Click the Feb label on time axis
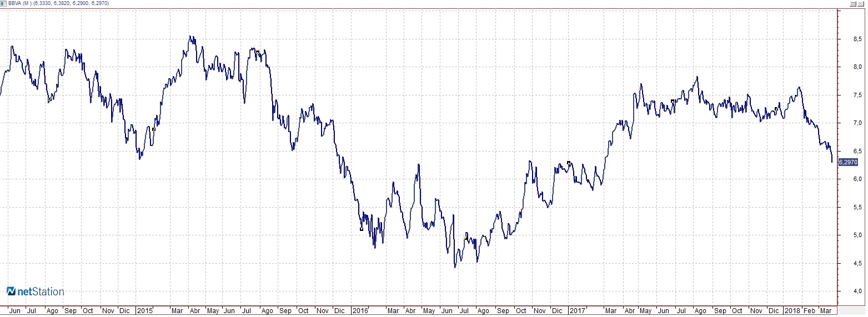This screenshot has height=317, width=868. (x=810, y=311)
